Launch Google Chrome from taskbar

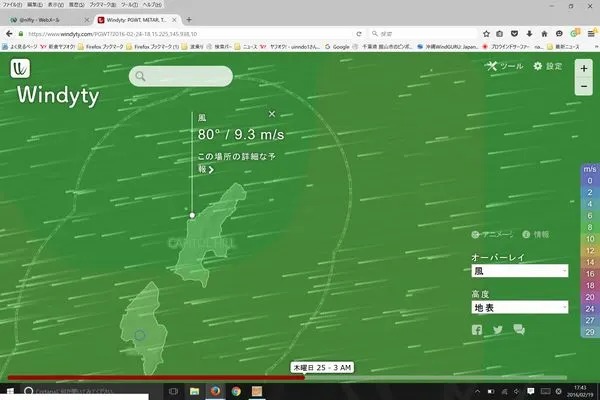coord(236,391)
